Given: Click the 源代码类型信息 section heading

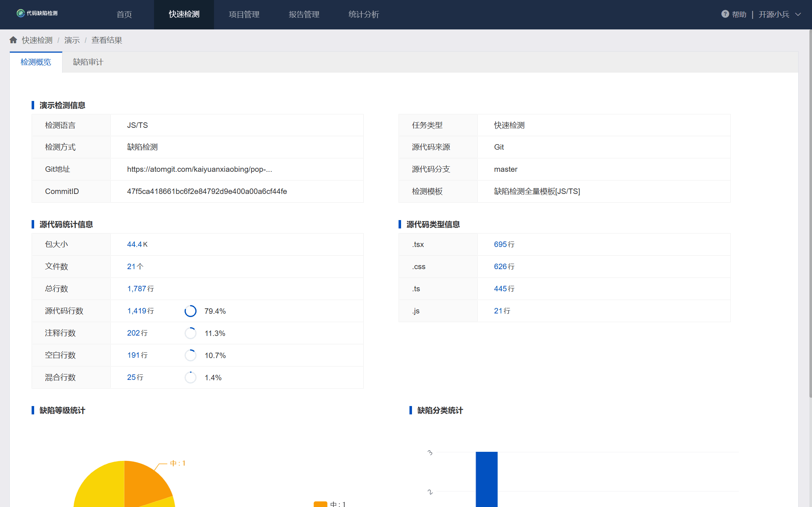Looking at the screenshot, I should 433,224.
